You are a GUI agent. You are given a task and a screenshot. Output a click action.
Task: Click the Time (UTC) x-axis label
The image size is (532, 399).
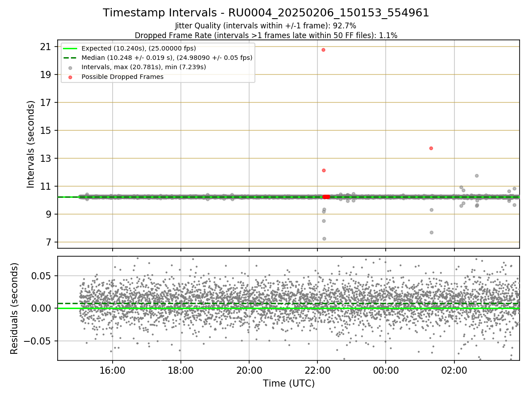[x=289, y=383]
